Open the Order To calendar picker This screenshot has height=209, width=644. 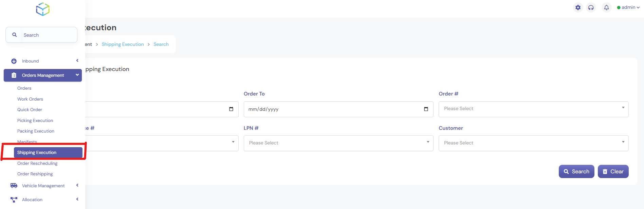click(x=426, y=109)
